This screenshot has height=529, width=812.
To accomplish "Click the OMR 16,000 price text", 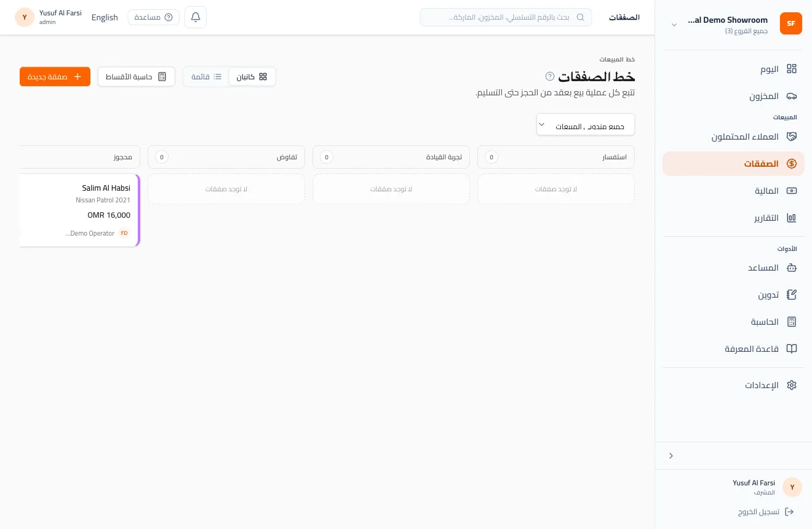I will coord(109,215).
